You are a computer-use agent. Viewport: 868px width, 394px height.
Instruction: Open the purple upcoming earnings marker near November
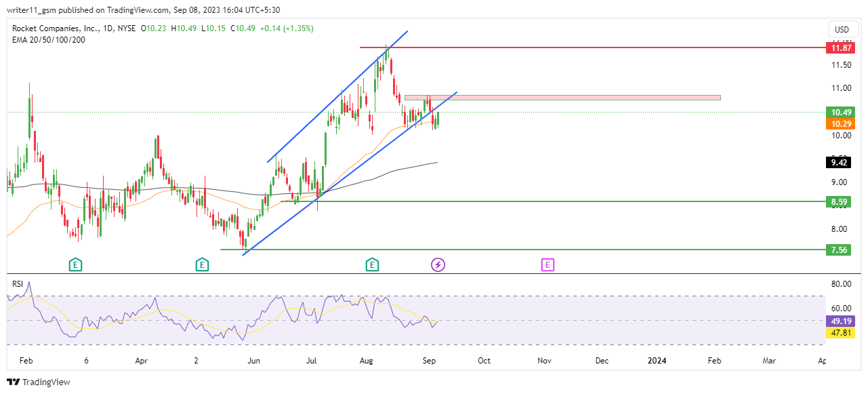(x=547, y=264)
